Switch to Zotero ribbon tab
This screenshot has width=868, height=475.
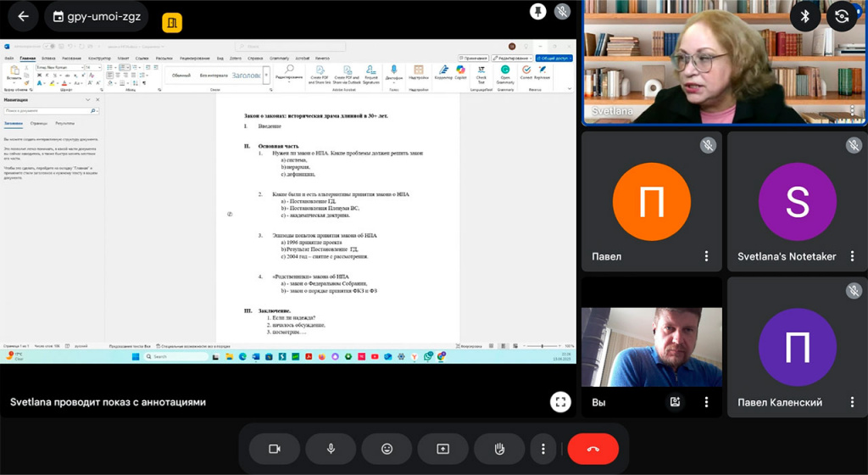coord(236,59)
